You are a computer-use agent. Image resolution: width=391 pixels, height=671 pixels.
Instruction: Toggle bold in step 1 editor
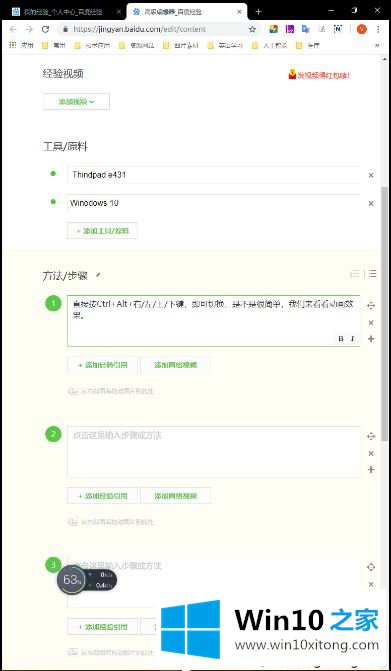[x=341, y=338]
